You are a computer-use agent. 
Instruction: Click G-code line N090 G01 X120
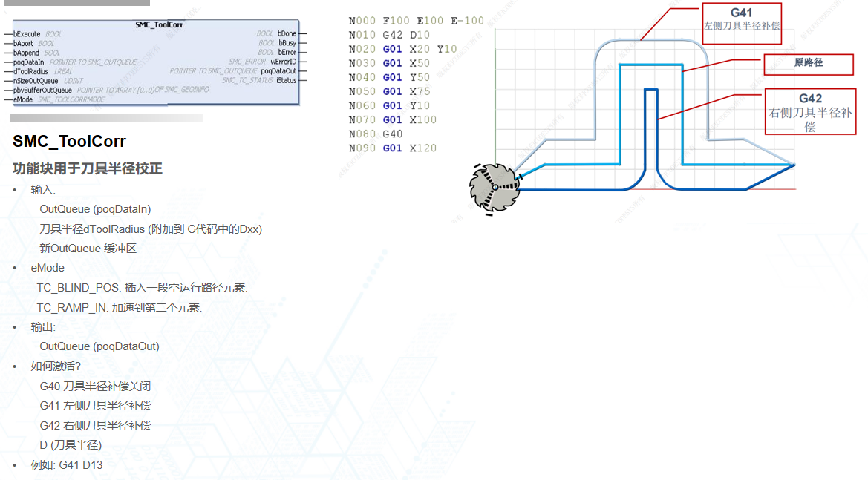tap(393, 148)
